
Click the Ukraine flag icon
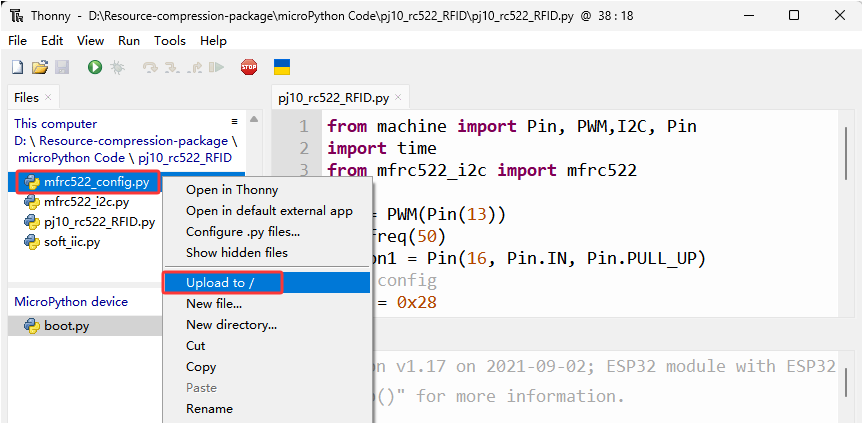(x=282, y=67)
